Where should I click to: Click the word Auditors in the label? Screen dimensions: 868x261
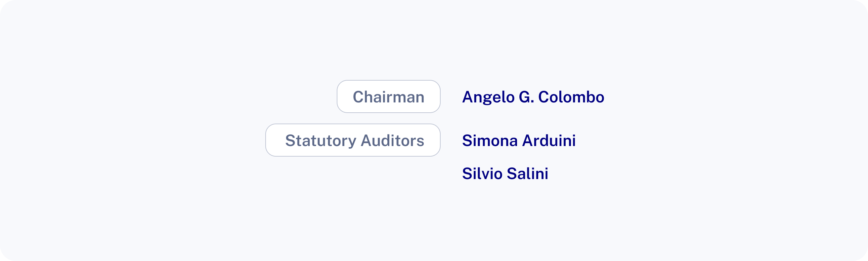click(392, 140)
